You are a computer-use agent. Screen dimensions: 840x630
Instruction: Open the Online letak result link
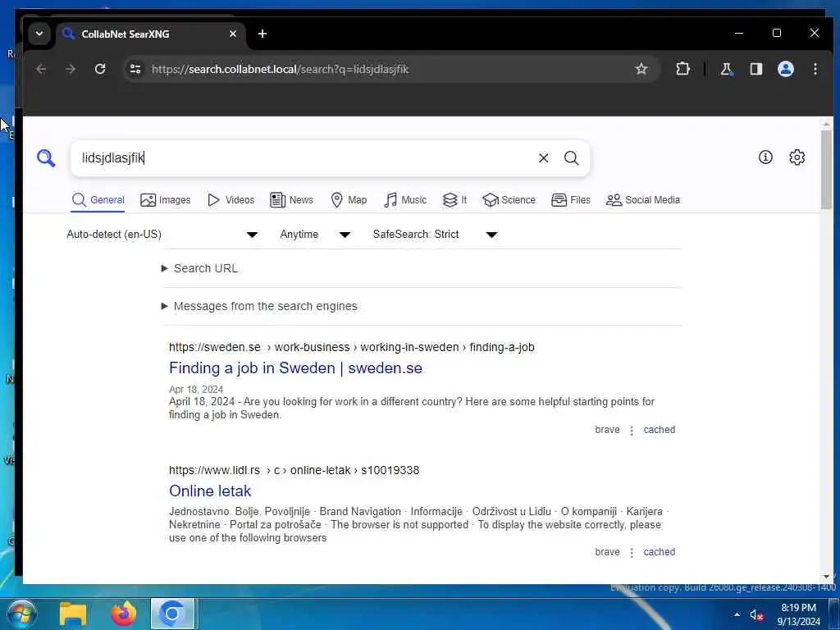click(x=210, y=491)
